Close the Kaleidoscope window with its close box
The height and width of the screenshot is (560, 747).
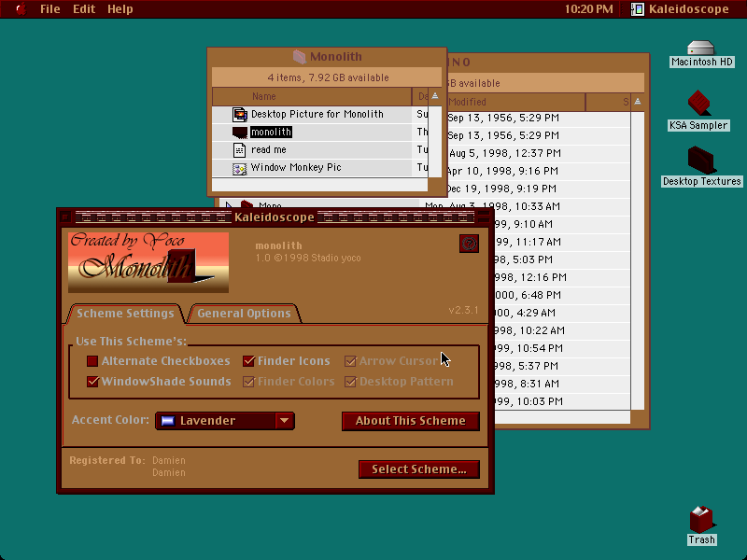point(65,217)
